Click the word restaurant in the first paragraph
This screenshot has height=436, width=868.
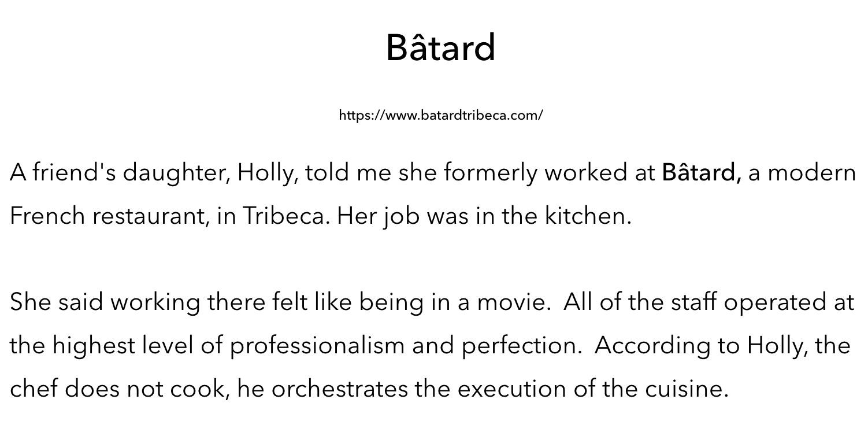(151, 216)
